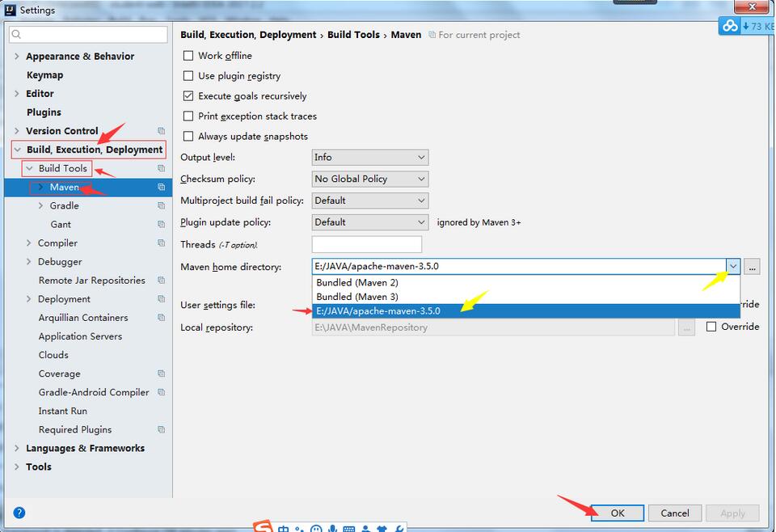Uncheck Execute goals recursively

[188, 96]
